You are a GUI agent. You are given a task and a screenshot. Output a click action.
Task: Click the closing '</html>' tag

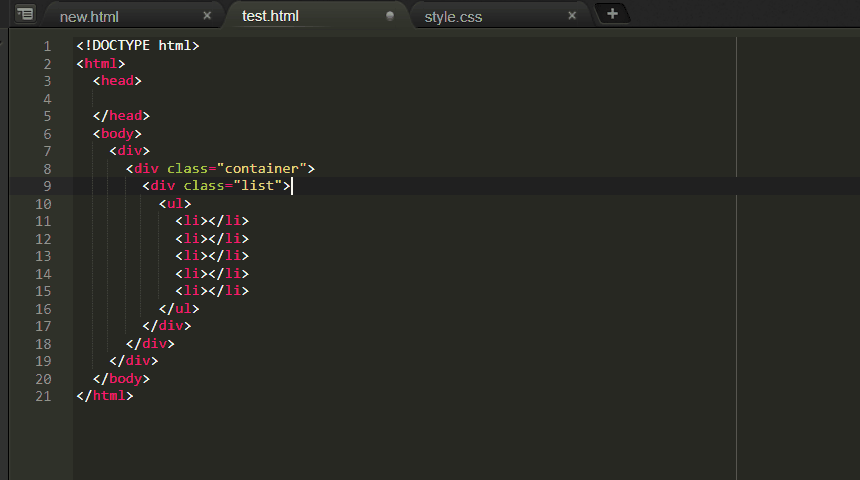pos(105,396)
